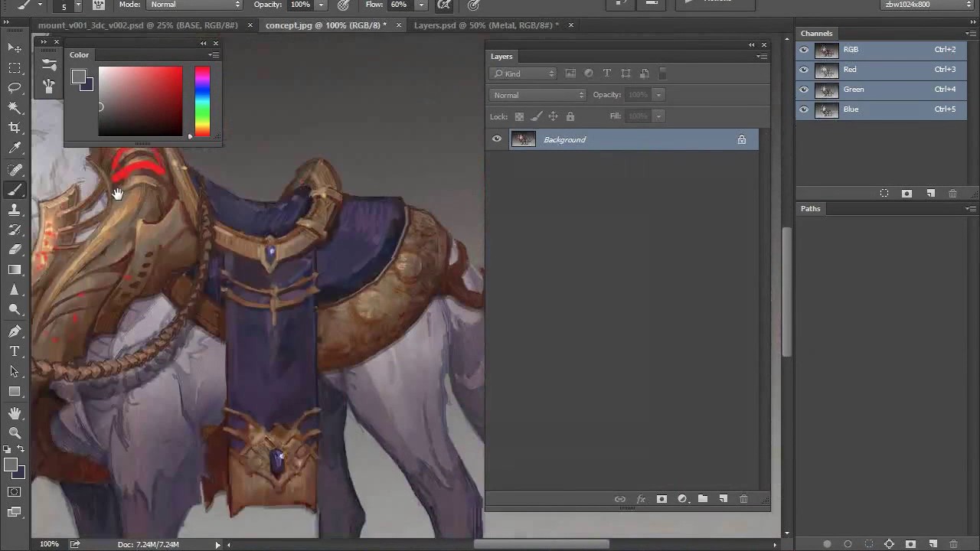Viewport: 980px width, 551px height.
Task: Select the Layers panel tab
Action: (x=501, y=57)
